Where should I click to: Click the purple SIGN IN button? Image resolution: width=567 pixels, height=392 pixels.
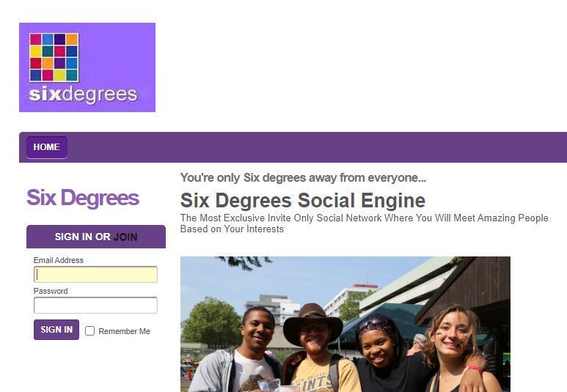[56, 330]
